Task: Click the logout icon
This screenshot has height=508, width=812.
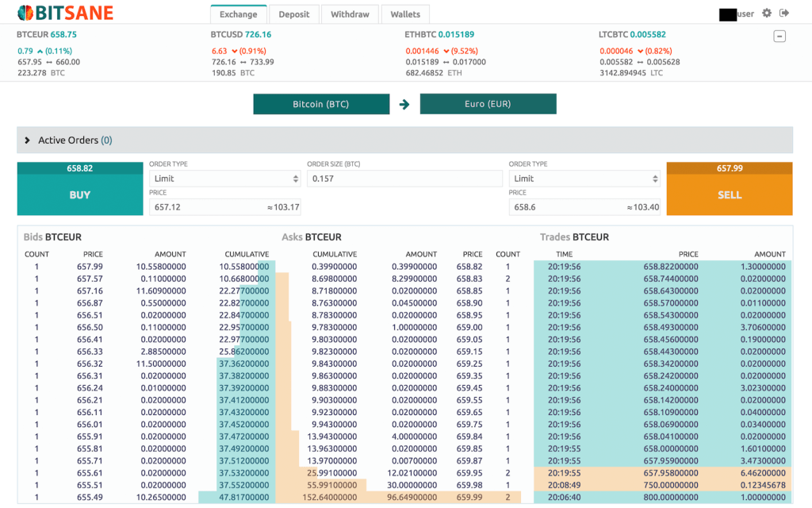Action: [785, 13]
